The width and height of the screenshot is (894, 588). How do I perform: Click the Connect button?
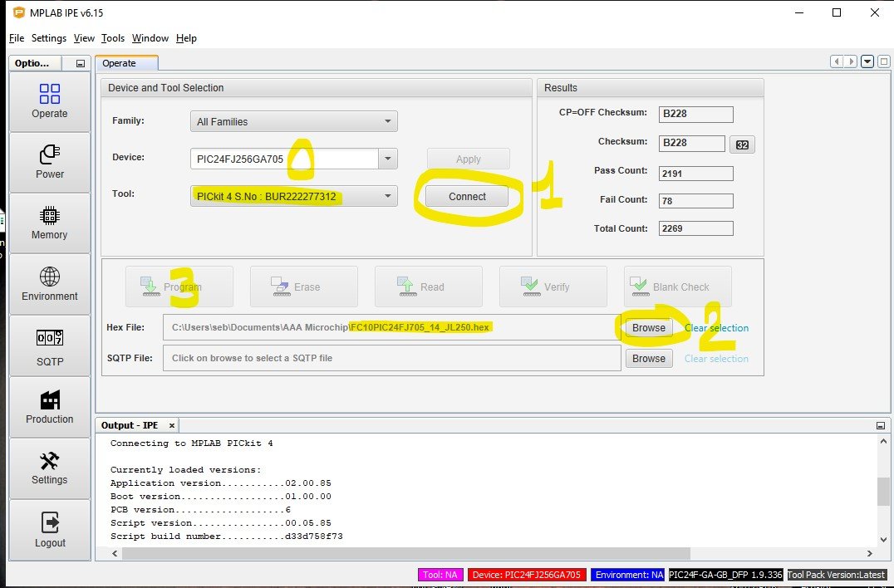[x=467, y=197]
